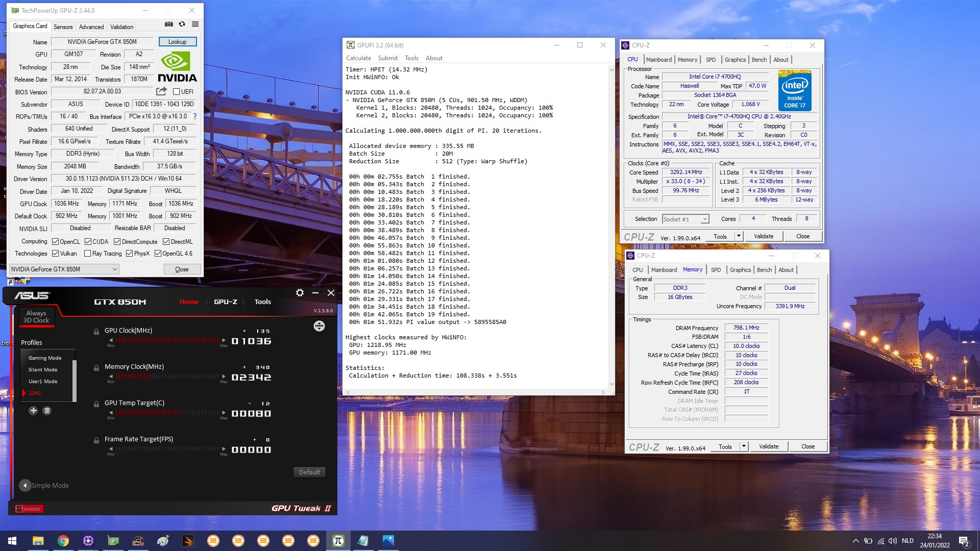Switch to the Sensors tab in GPU-Z

63,27
